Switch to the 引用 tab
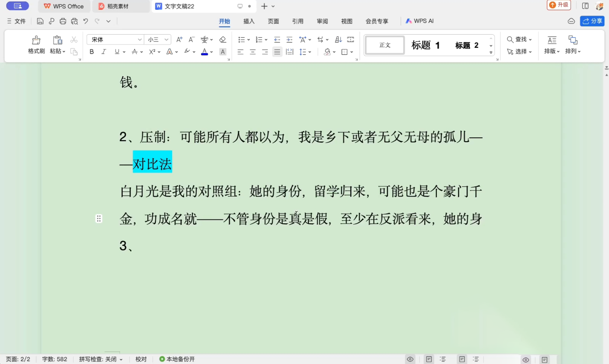 pyautogui.click(x=298, y=21)
